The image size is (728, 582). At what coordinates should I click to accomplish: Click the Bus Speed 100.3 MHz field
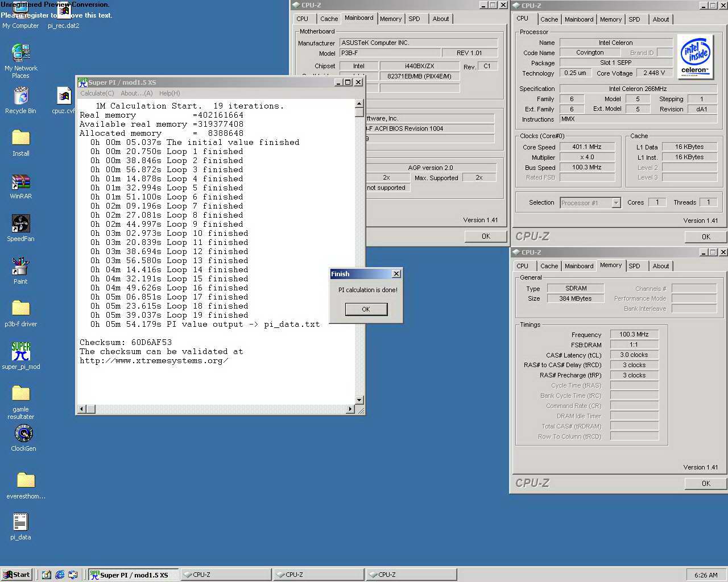coord(587,167)
